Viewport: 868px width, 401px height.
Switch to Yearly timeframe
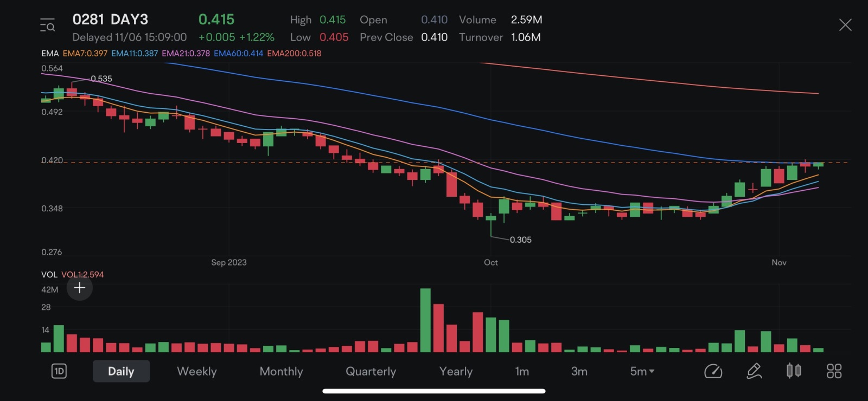(456, 371)
